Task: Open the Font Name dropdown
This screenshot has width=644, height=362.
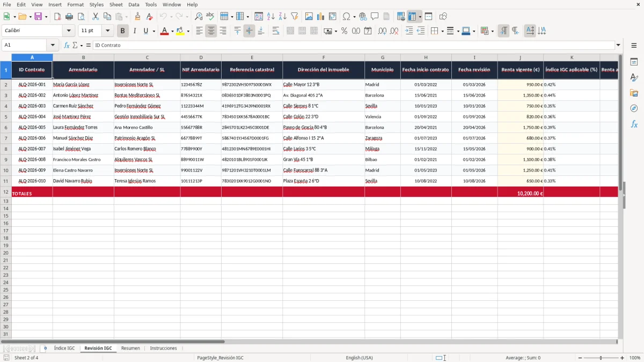Action: coord(69,31)
